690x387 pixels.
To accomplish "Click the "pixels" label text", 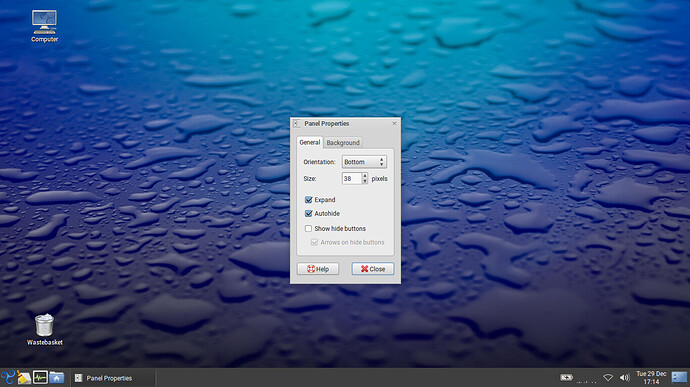I will [379, 179].
